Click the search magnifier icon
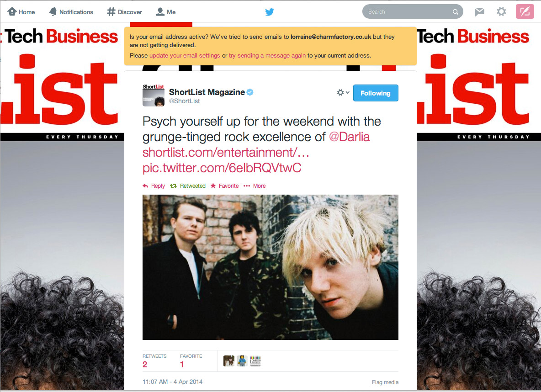 (456, 12)
